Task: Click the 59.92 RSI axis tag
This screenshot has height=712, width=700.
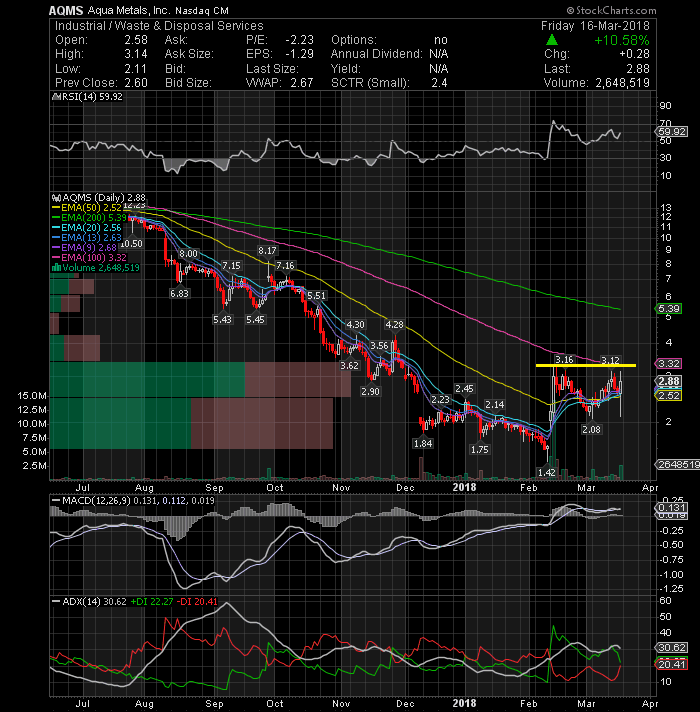Action: tap(671, 132)
